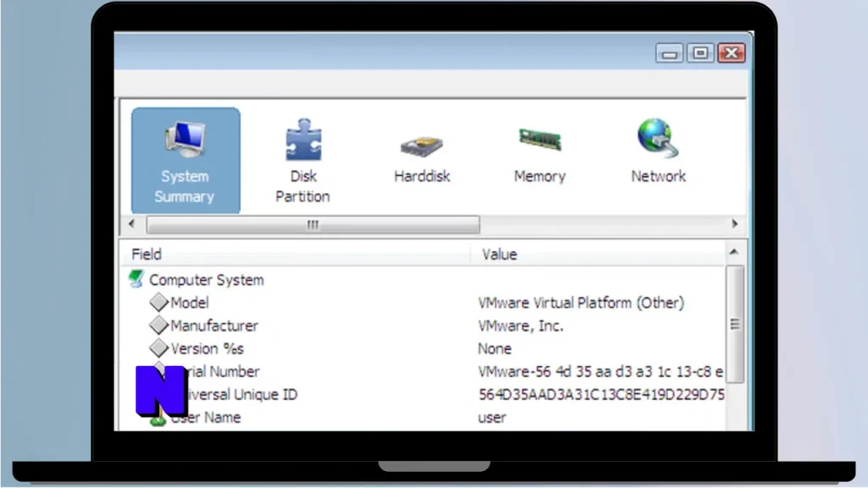
Task: Click the Computer System node icon
Action: click(x=136, y=279)
